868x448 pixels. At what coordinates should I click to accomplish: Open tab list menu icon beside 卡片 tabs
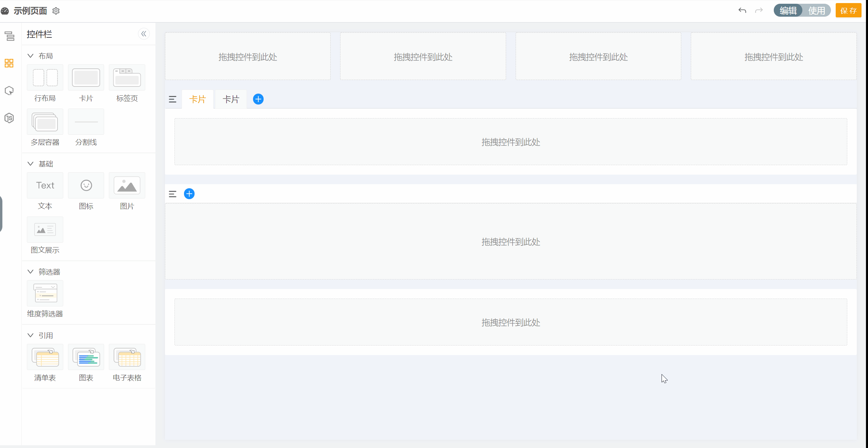[172, 99]
